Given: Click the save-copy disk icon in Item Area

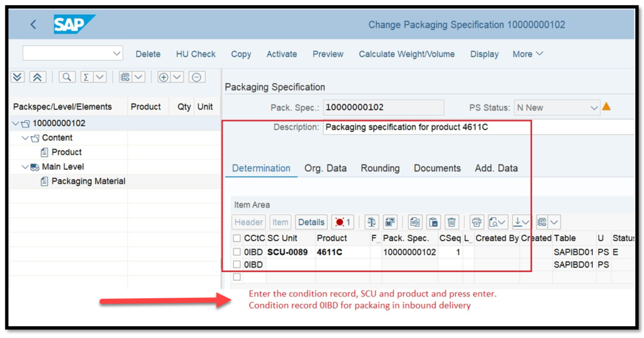Looking at the screenshot, I should 390,222.
